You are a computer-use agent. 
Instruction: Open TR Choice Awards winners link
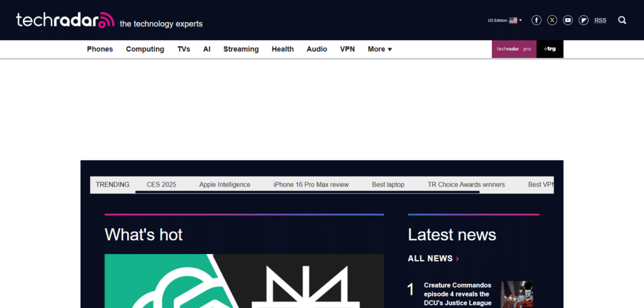pyautogui.click(x=466, y=185)
